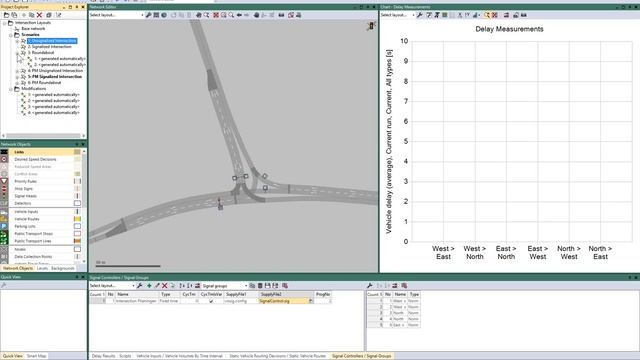640x360 pixels.
Task: Open Chart panel Select layout dropdown
Action: click(x=397, y=15)
